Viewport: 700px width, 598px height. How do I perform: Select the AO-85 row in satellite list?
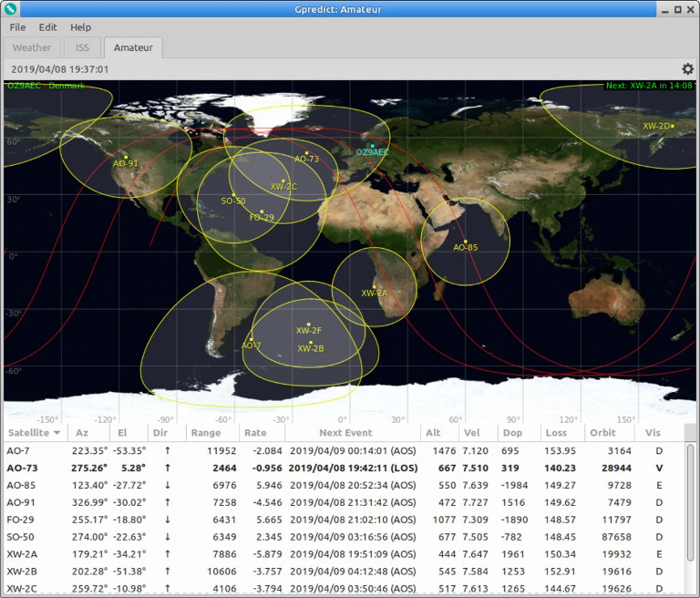344,485
